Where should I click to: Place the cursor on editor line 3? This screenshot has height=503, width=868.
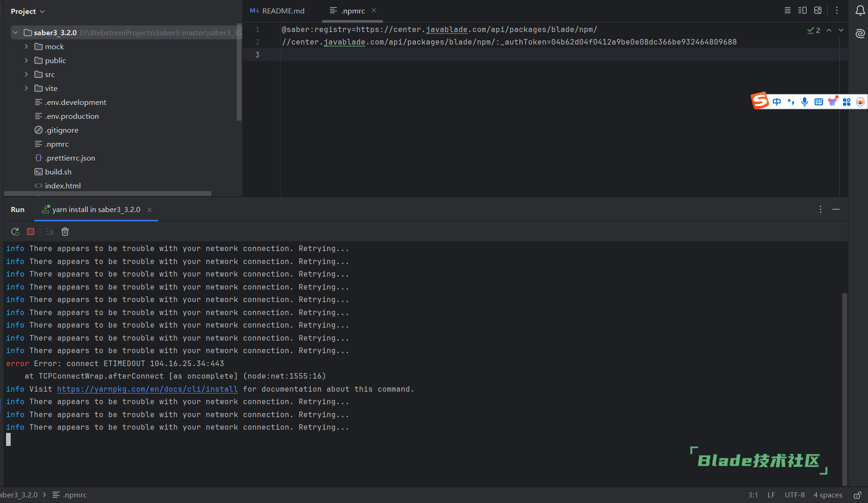(x=560, y=55)
